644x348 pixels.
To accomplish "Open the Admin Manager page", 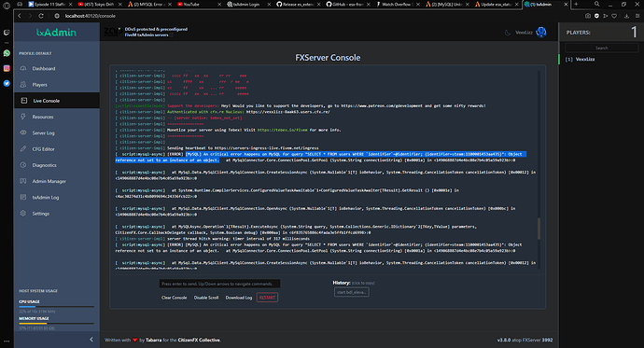I will pyautogui.click(x=57, y=181).
